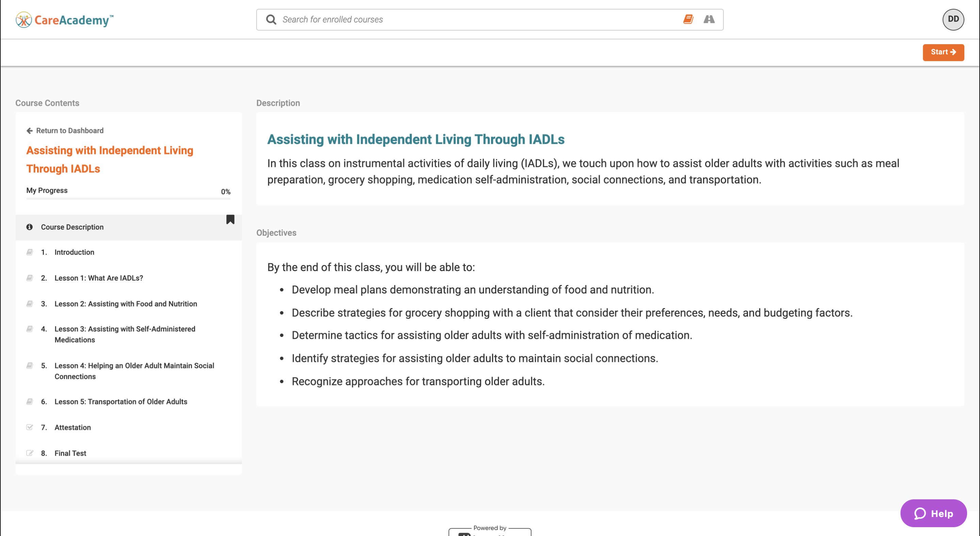The image size is (980, 536).
Task: Click the gray training path icon in header
Action: tap(708, 19)
